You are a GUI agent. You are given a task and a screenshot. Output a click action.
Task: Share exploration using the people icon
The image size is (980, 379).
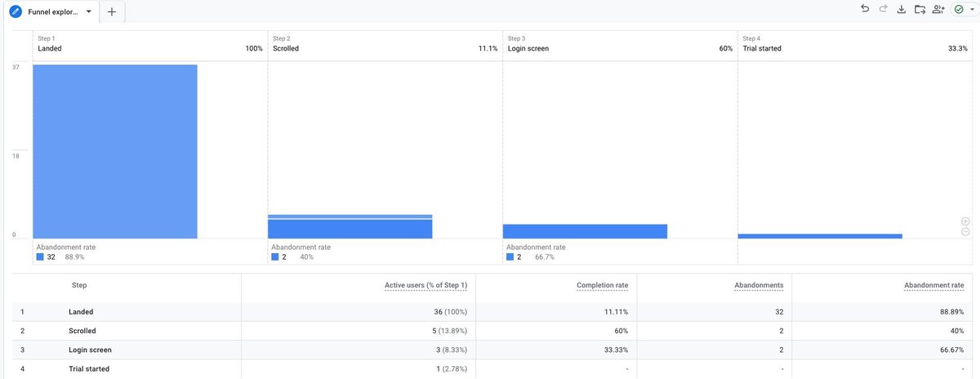point(938,9)
